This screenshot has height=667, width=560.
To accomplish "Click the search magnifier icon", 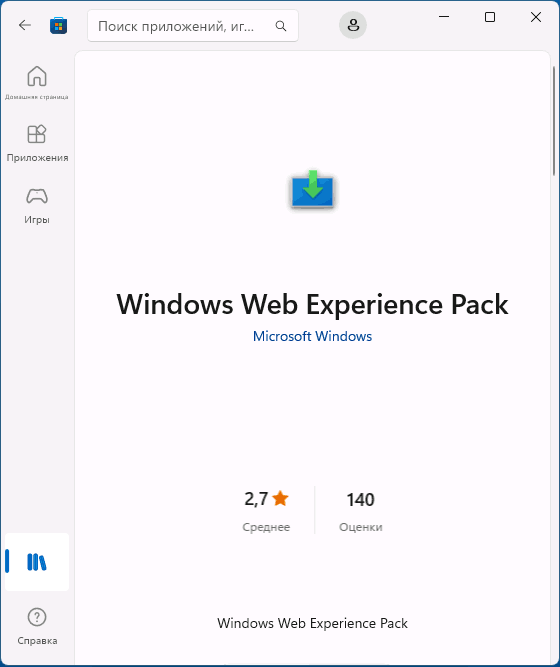I will (x=281, y=26).
